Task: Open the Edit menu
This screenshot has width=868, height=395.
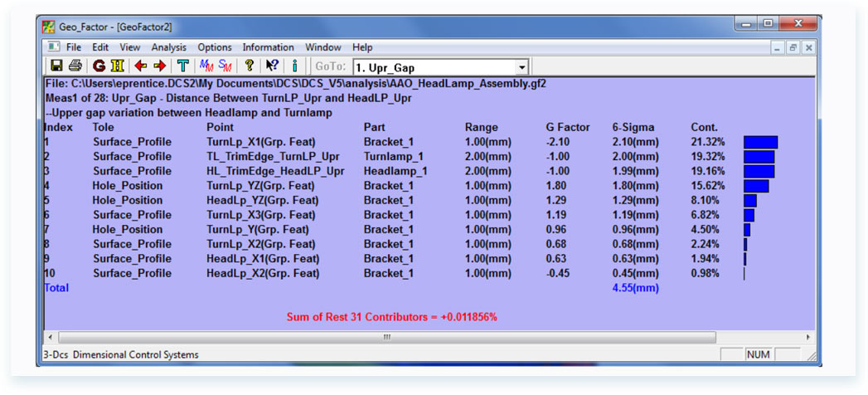Action: point(100,47)
